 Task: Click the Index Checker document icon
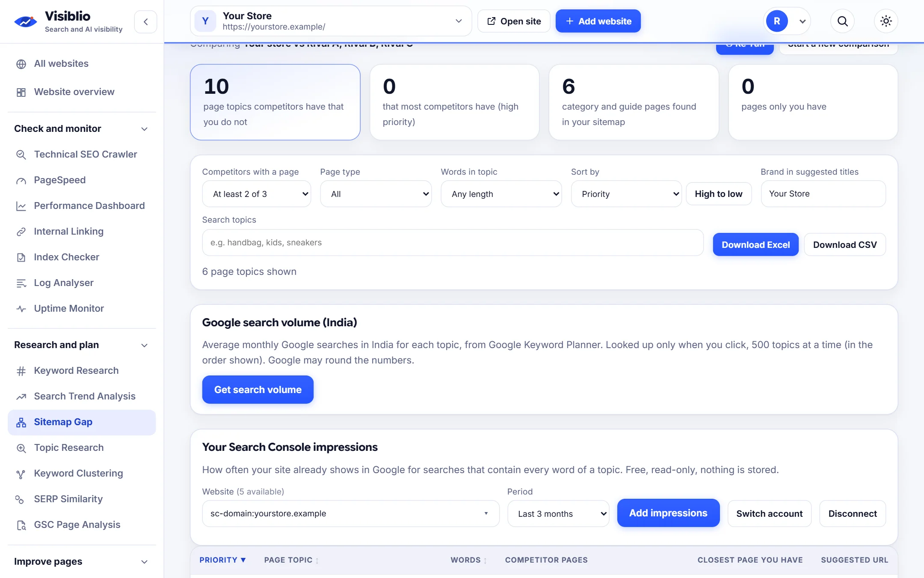coord(21,257)
